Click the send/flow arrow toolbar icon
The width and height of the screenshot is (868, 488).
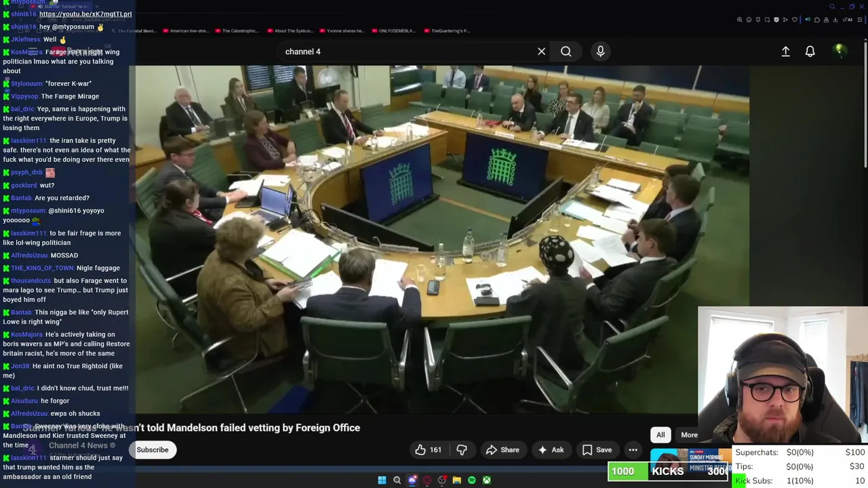785,20
